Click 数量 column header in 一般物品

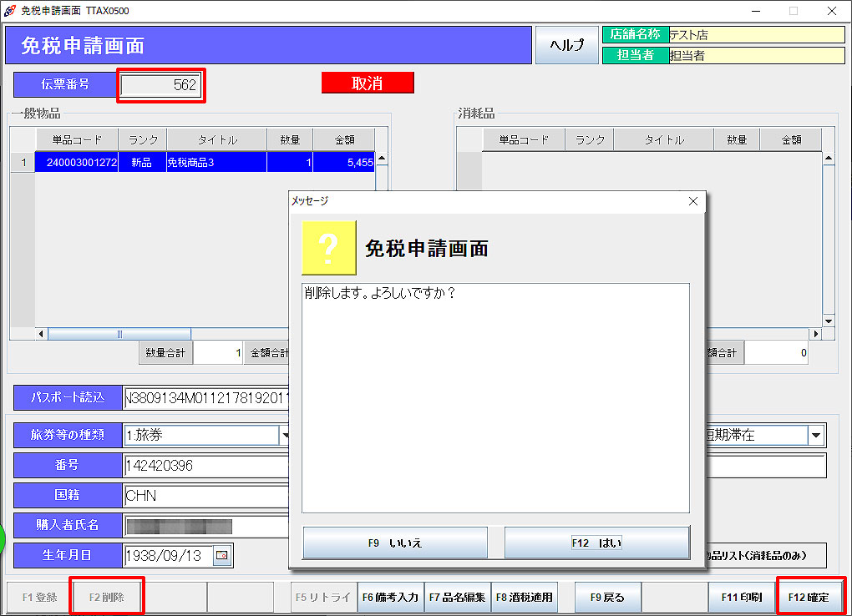tap(290, 139)
